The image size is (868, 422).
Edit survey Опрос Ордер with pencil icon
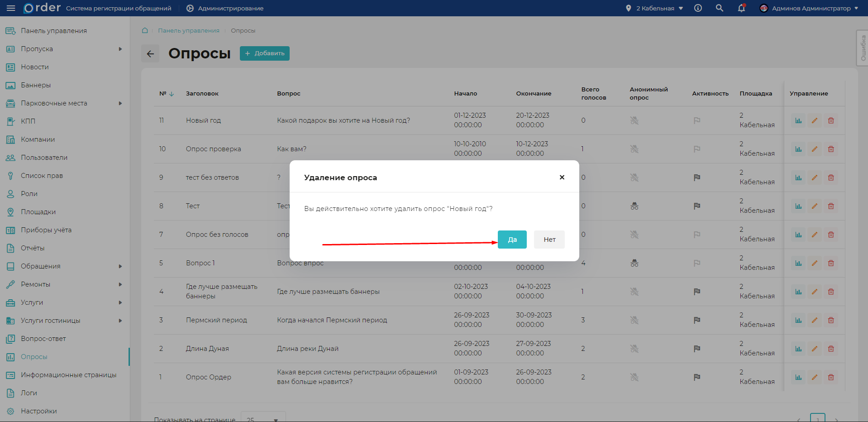point(815,377)
